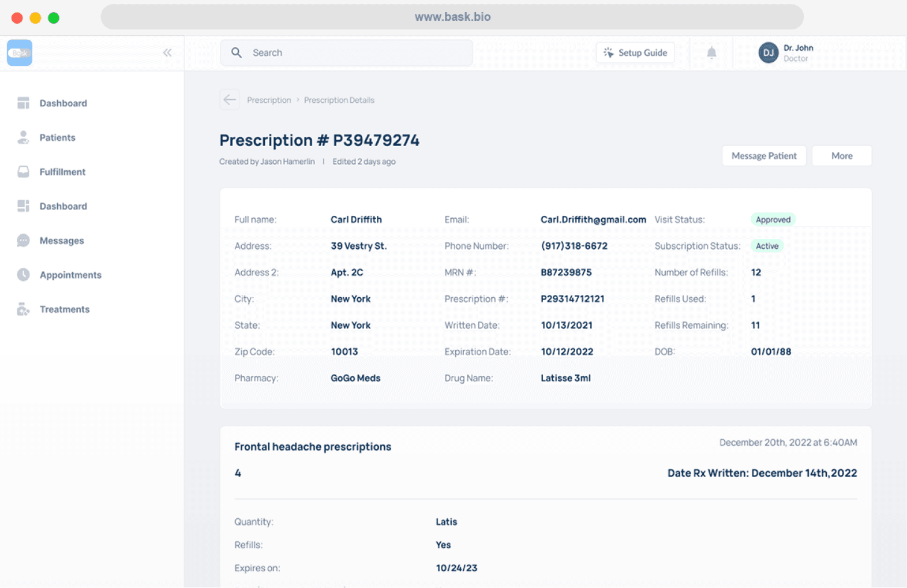Click the browser URL address bar
The width and height of the screenshot is (907, 588).
click(x=452, y=17)
